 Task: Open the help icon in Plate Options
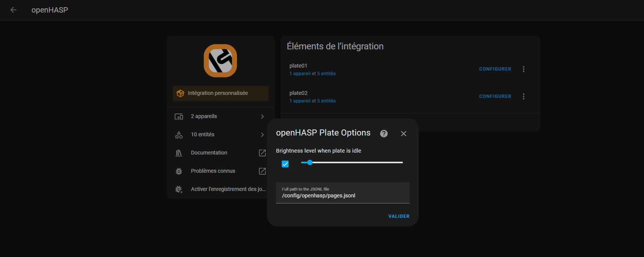[384, 134]
